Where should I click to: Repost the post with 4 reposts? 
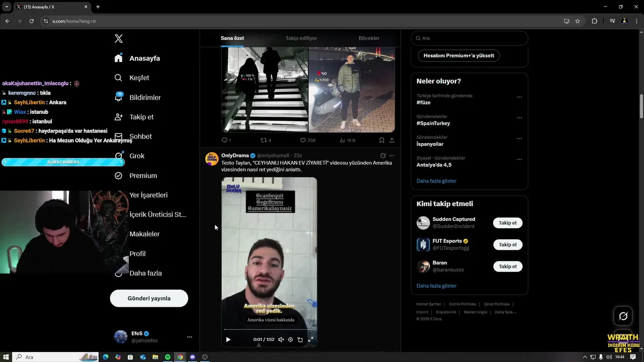[x=266, y=140]
